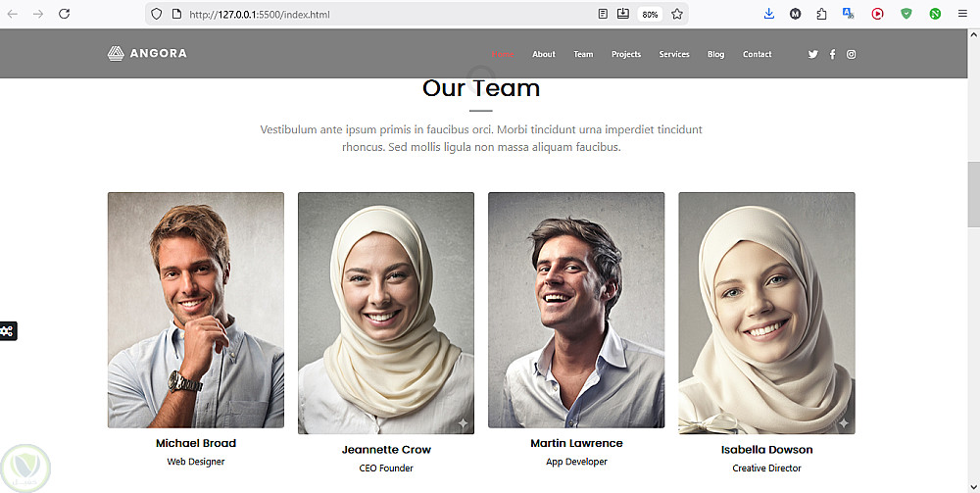Open the Blog navigation link

coord(715,54)
